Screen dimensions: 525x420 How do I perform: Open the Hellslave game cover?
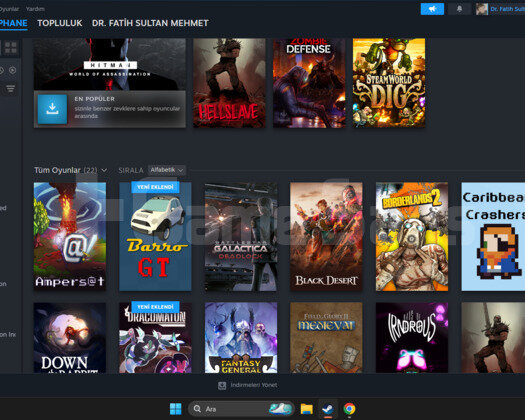point(229,83)
